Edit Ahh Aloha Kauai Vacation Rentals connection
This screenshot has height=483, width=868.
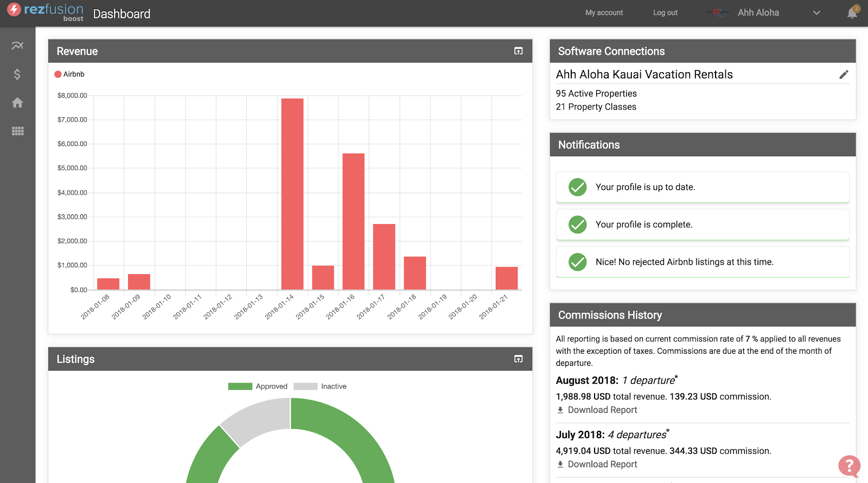[844, 74]
